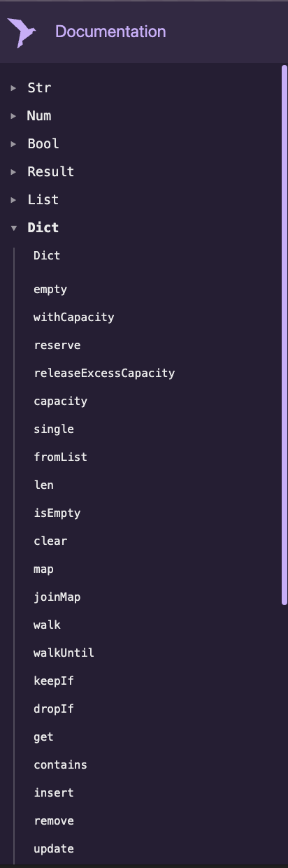The image size is (288, 868).
Task: Go to the contains function
Action: click(x=60, y=764)
